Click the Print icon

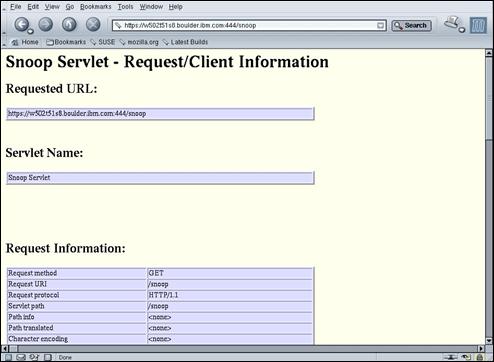(x=452, y=23)
